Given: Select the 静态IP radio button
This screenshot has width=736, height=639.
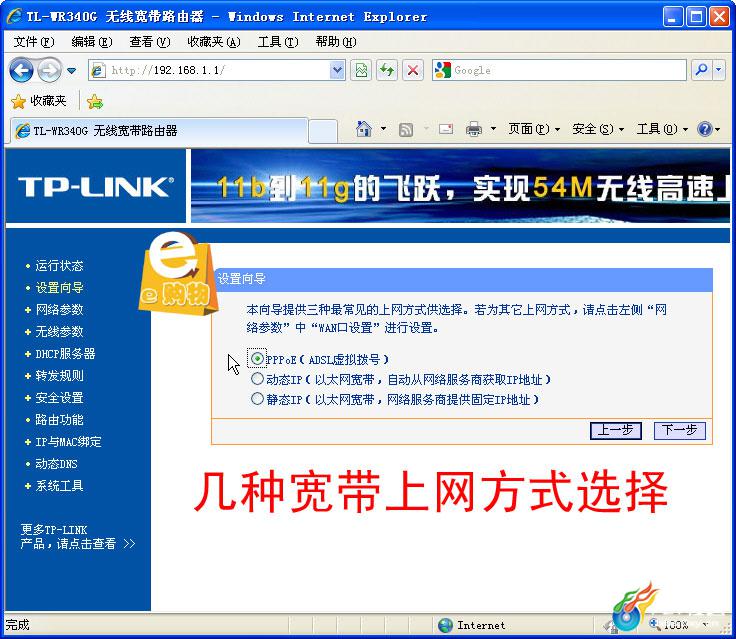Looking at the screenshot, I should 257,399.
